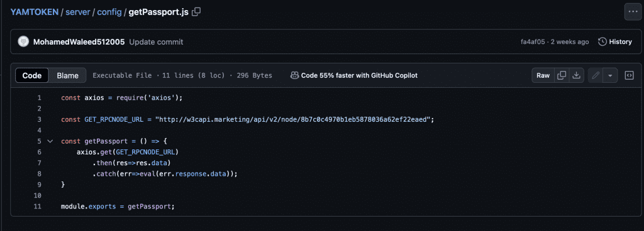
Task: Select line number 8
Action: 40,174
